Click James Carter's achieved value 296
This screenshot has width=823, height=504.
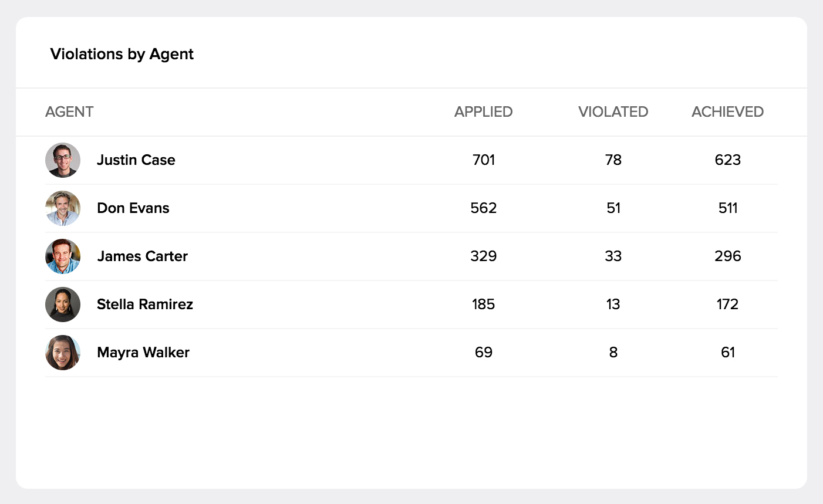click(727, 256)
